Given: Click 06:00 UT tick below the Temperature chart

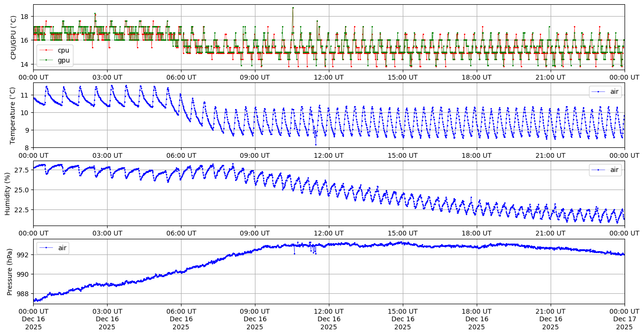Looking at the screenshot, I should (181, 155).
